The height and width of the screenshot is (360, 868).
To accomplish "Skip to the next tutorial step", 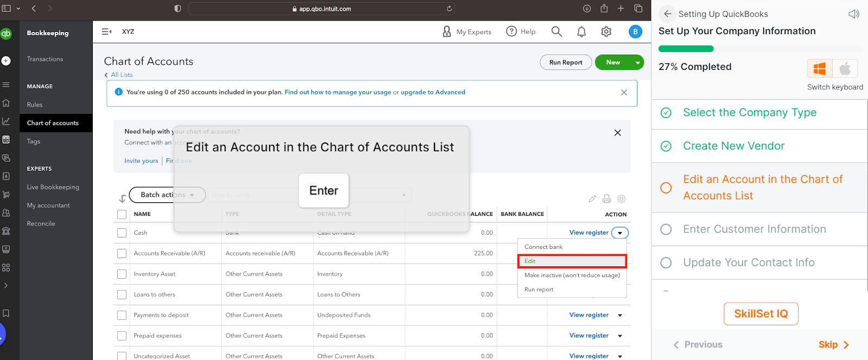I will point(834,345).
